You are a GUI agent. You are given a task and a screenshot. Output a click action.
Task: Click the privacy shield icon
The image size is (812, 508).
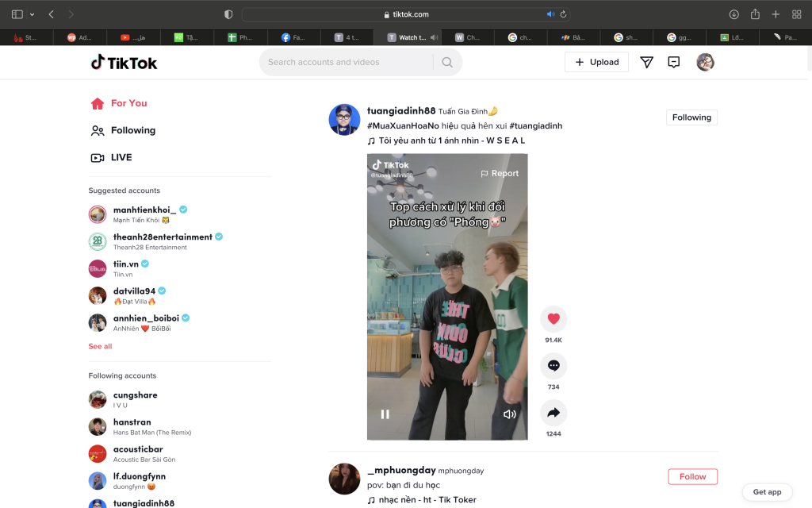[228, 14]
